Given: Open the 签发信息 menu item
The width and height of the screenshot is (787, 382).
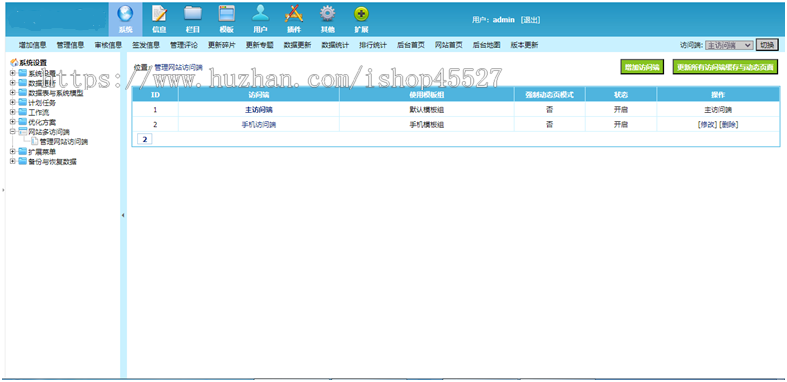Looking at the screenshot, I should (146, 45).
